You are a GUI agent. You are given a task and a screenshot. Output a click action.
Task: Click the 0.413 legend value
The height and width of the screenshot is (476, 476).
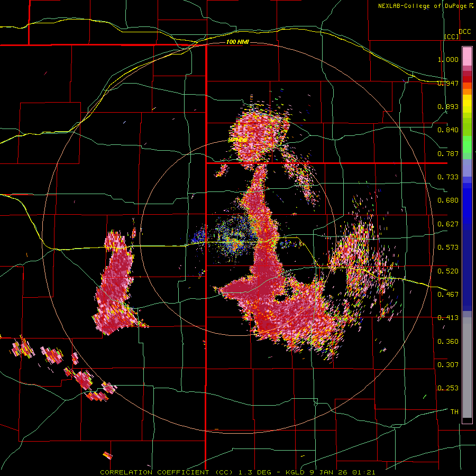(448, 318)
